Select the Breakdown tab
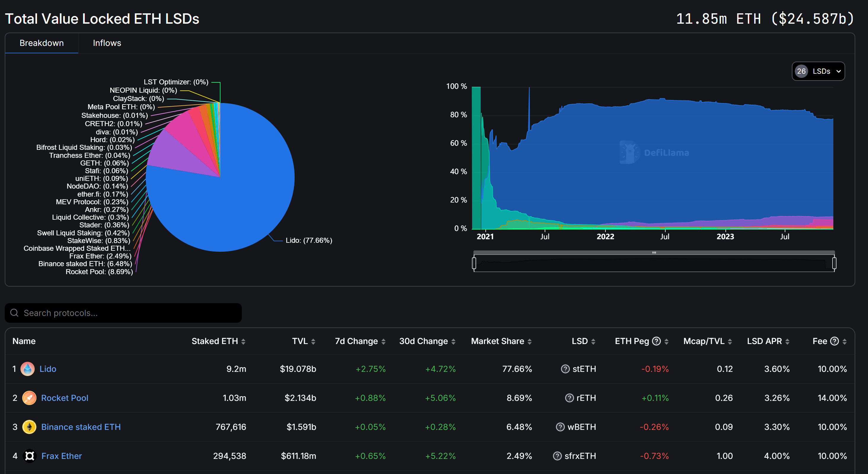 tap(41, 43)
